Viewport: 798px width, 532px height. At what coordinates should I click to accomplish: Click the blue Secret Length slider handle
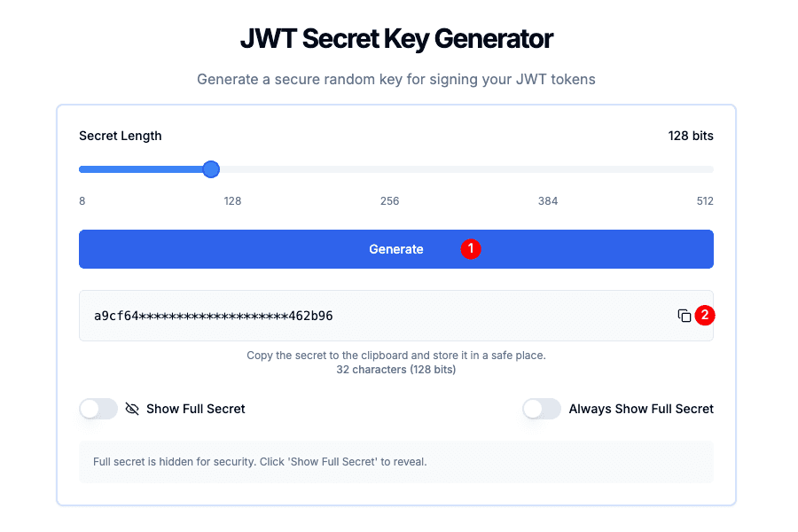[x=211, y=169]
